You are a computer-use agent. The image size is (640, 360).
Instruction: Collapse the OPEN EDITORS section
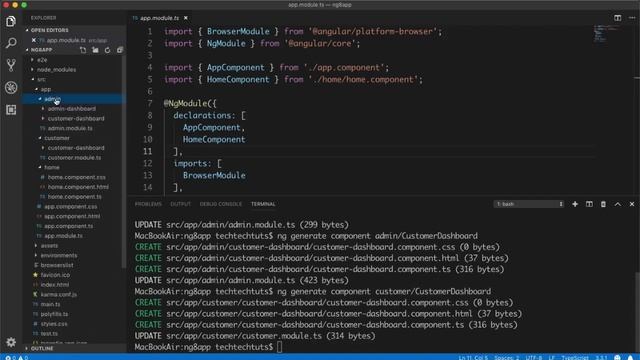[x=49, y=30]
